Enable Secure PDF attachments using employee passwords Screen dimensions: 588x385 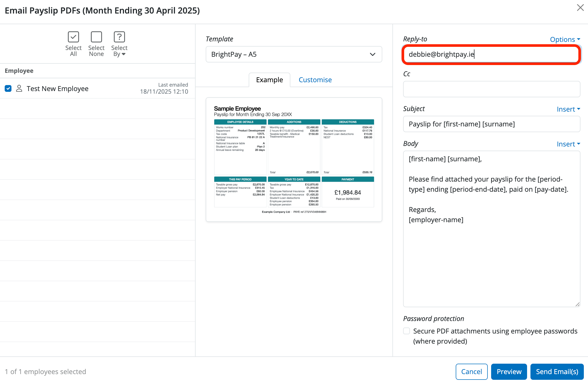click(x=406, y=331)
